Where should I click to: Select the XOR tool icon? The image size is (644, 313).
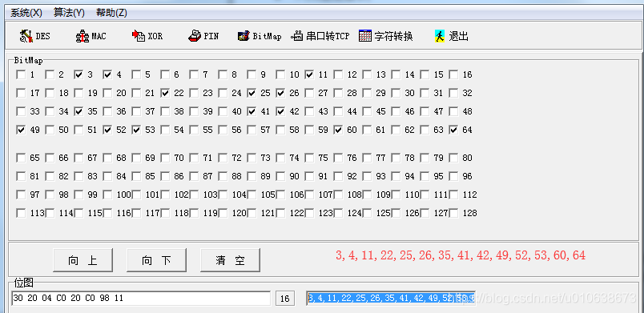[x=139, y=36]
